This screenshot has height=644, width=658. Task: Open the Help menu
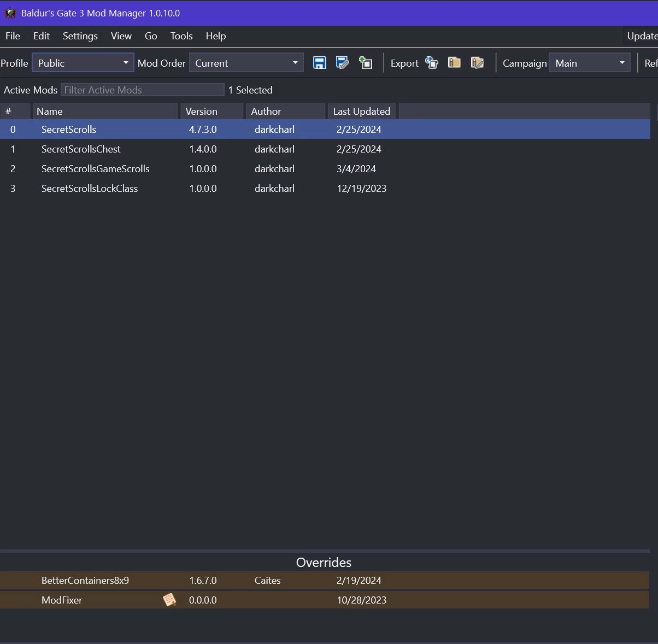[x=216, y=36]
